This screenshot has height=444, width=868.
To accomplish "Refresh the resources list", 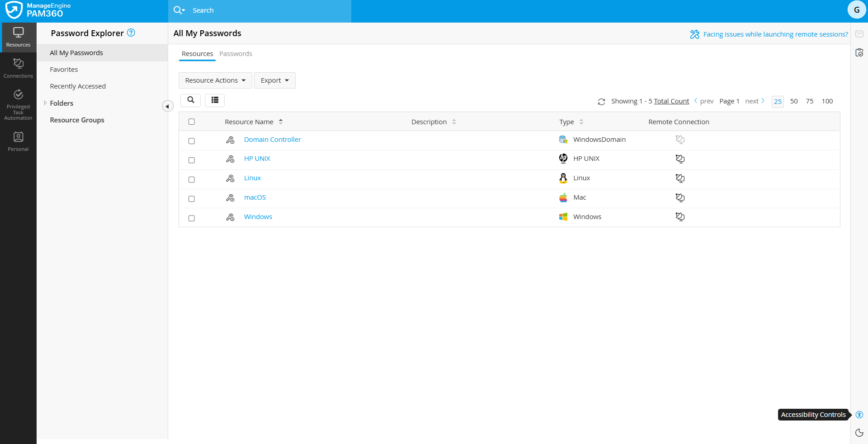I will coord(601,101).
